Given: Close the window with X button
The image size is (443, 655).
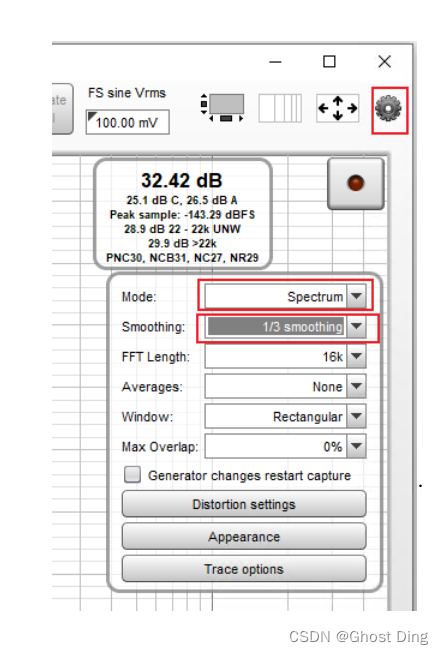Looking at the screenshot, I should pos(384,61).
